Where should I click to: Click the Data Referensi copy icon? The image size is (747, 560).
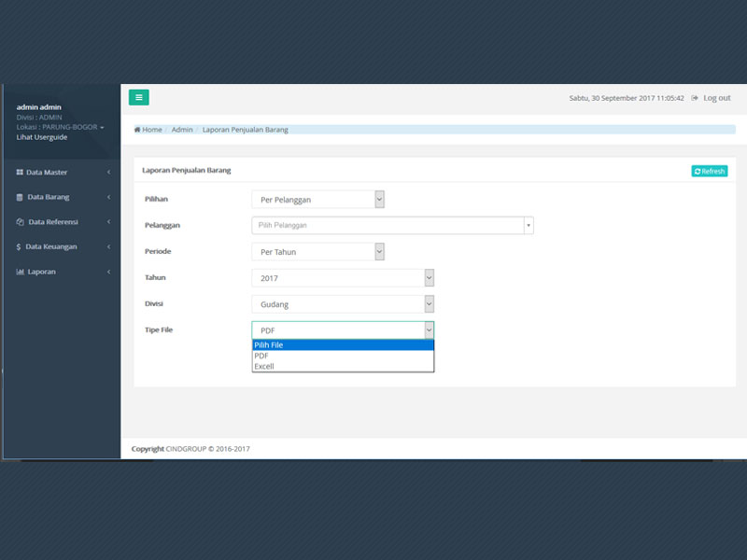20,222
